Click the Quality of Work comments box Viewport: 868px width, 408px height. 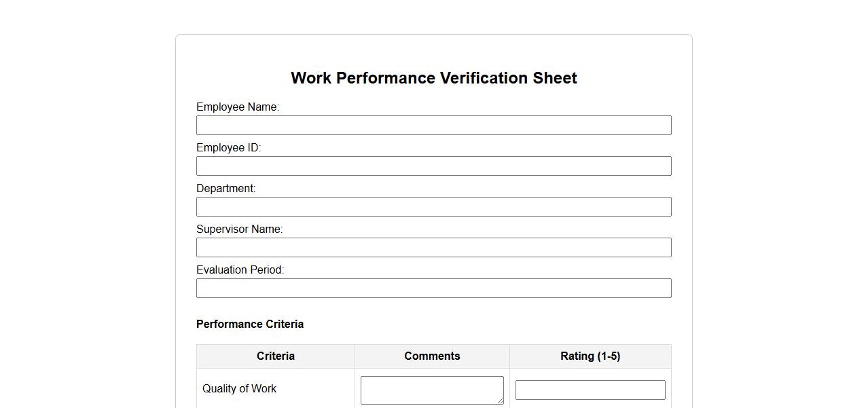click(431, 390)
